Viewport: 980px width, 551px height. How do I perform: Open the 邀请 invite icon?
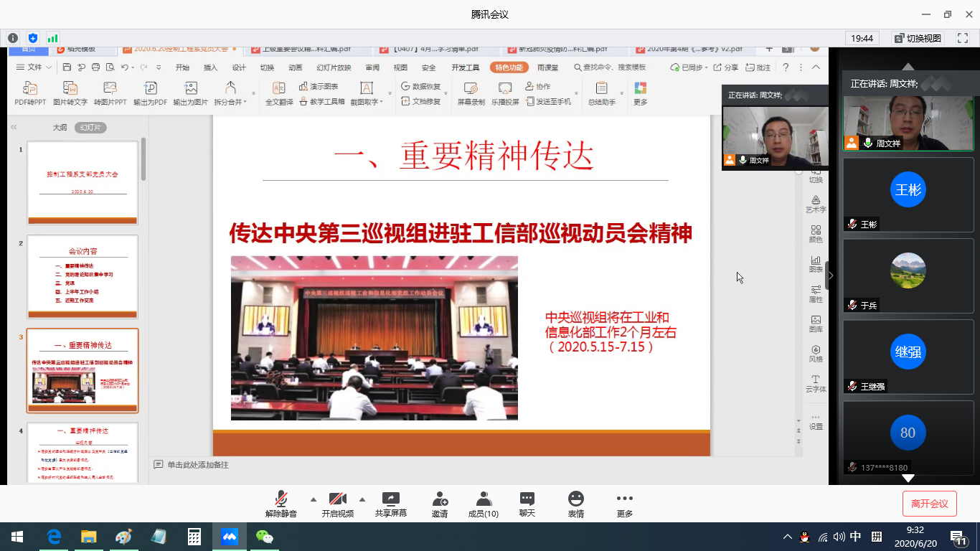pyautogui.click(x=440, y=499)
